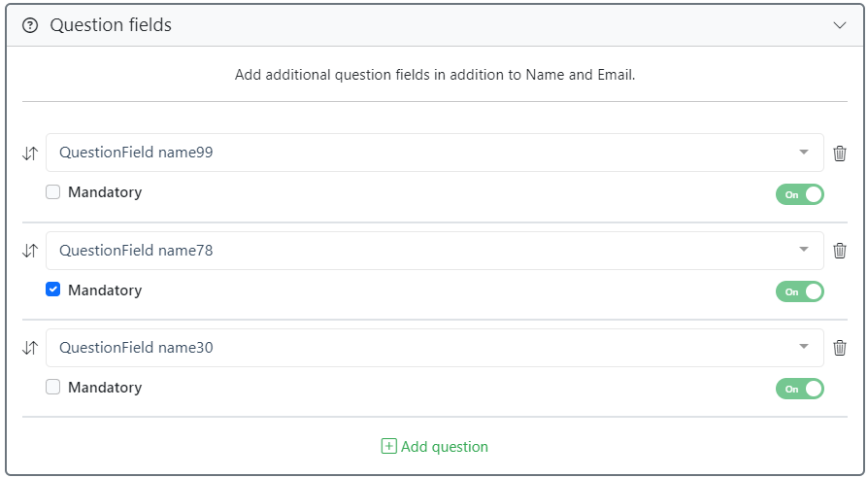
Task: Uncheck Mandatory for QuestionField name78
Action: point(53,290)
